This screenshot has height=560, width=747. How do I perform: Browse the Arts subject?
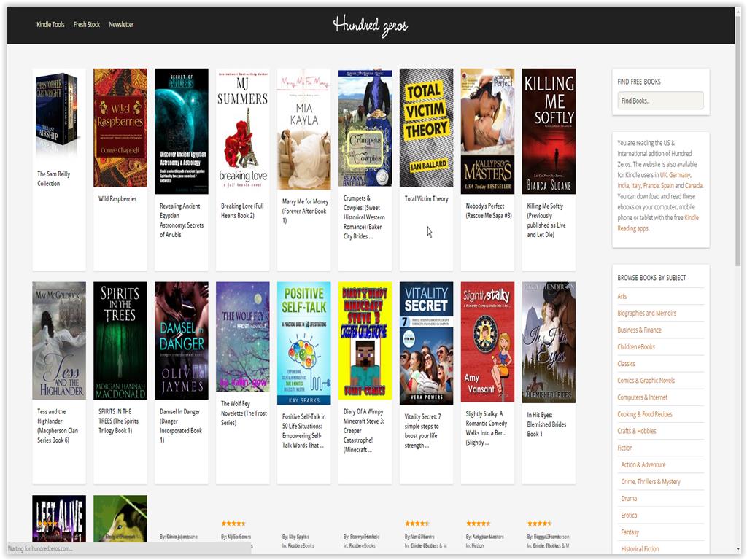coord(622,296)
